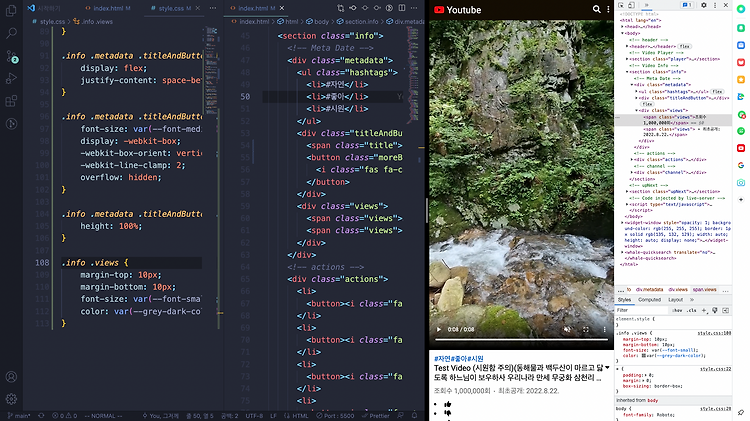Open the Layout tab in DevTools
This screenshot has width=750, height=421.
[x=675, y=299]
